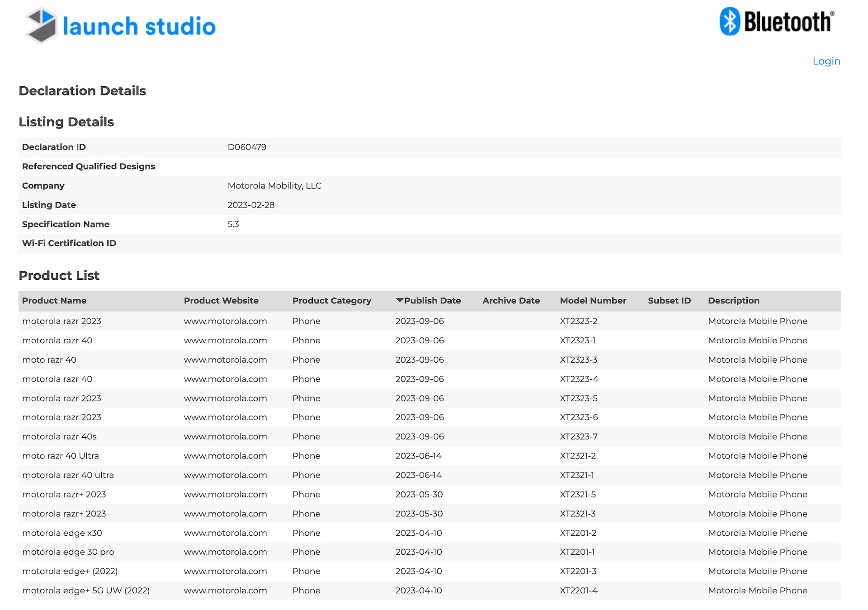Open website link for motorola edge x30
The height and width of the screenshot is (610, 868).
click(x=225, y=533)
